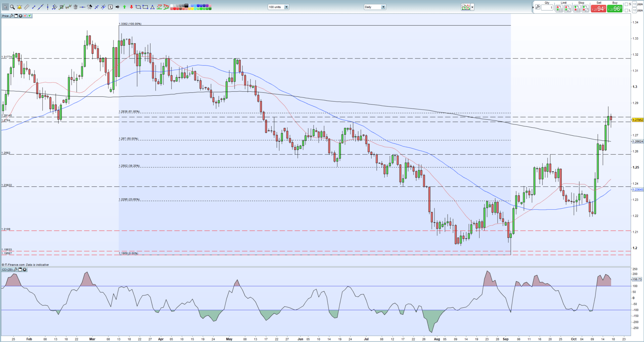
Task: Pick the purple color swatch
Action: coord(207,5)
